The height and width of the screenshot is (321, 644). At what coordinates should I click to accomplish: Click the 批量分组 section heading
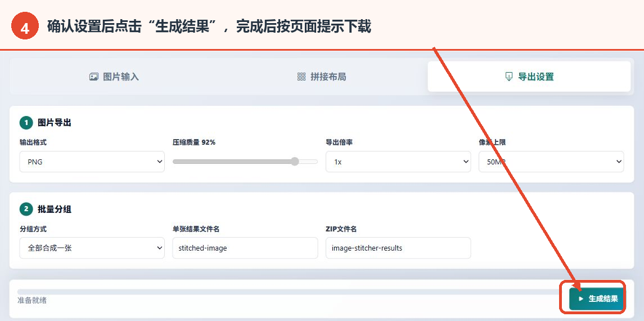[54, 209]
